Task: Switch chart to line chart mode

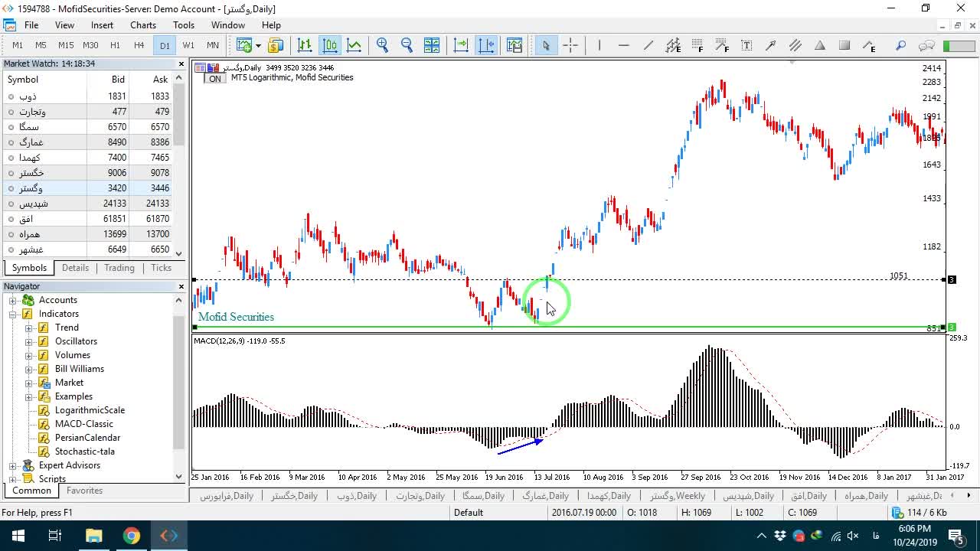Action: pos(354,45)
